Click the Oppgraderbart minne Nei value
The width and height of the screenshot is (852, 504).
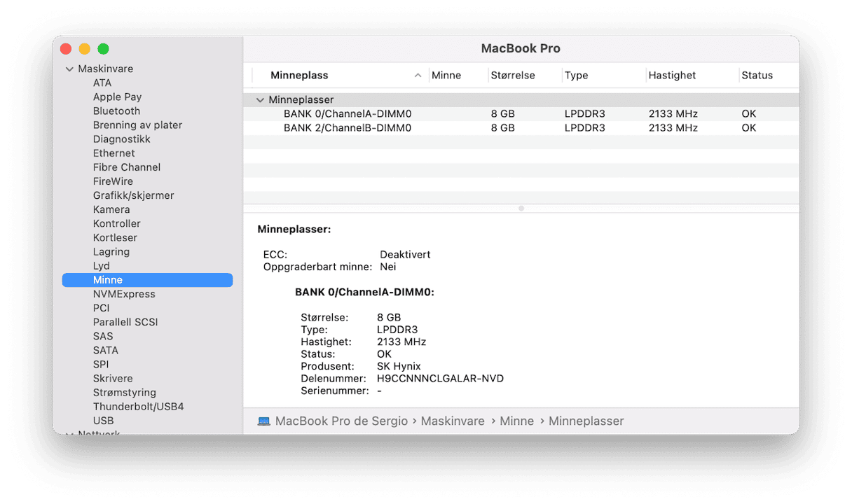(387, 267)
